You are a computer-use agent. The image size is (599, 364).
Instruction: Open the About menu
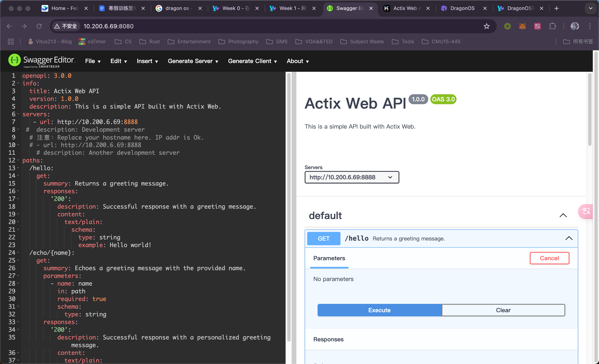pyautogui.click(x=298, y=61)
